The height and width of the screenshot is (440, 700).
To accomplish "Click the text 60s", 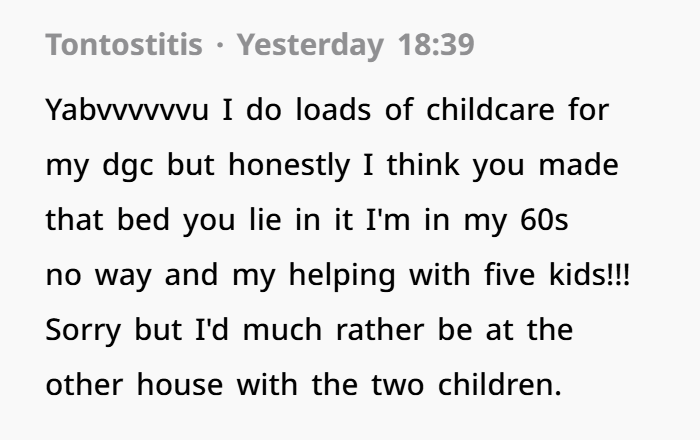I will point(544,220).
